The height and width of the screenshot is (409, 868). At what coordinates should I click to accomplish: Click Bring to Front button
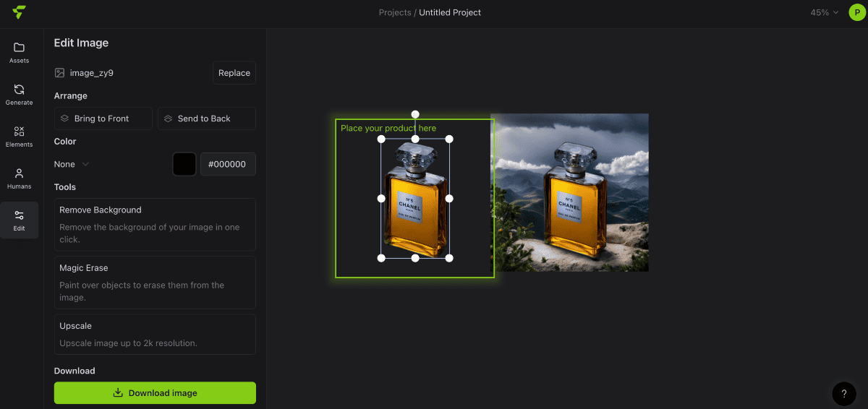click(x=103, y=119)
